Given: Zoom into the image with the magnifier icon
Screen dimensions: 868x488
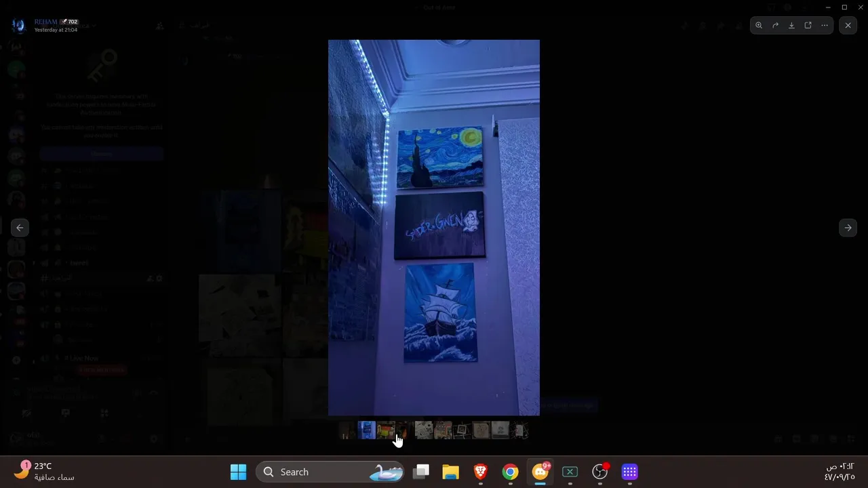Looking at the screenshot, I should tap(759, 25).
